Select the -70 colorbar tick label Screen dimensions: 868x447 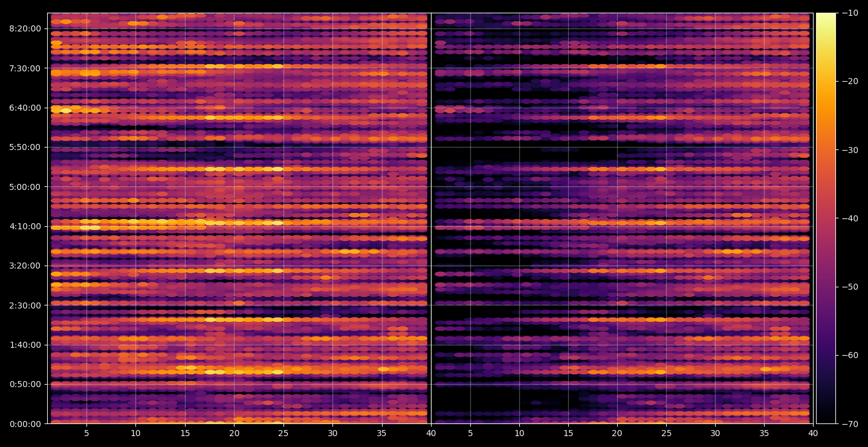(x=849, y=424)
